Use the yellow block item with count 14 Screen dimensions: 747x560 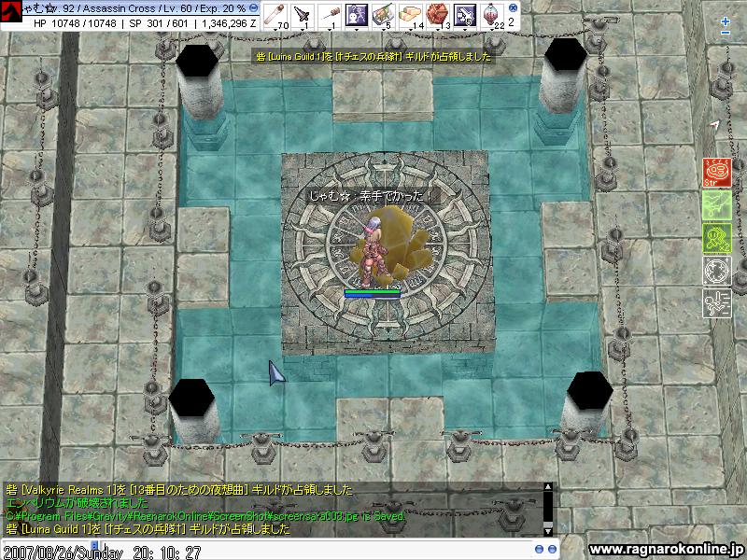point(410,15)
